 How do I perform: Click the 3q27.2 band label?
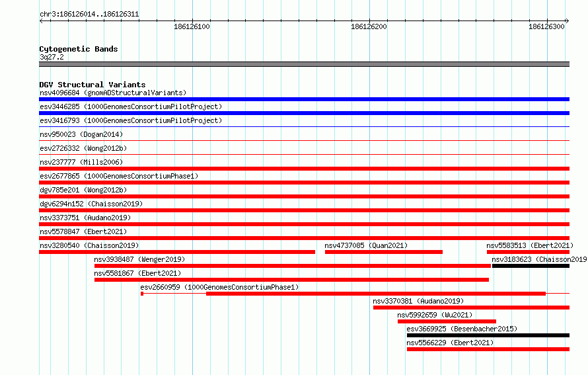tap(52, 57)
